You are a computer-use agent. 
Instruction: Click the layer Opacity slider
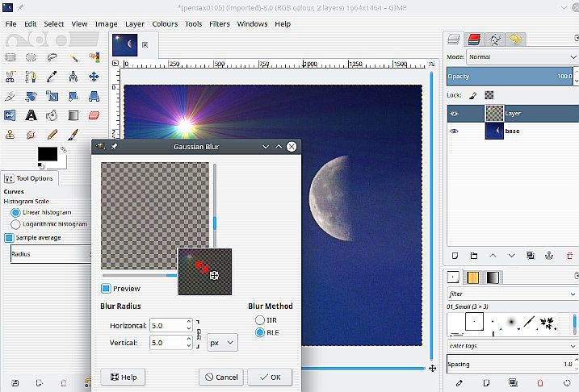click(510, 77)
